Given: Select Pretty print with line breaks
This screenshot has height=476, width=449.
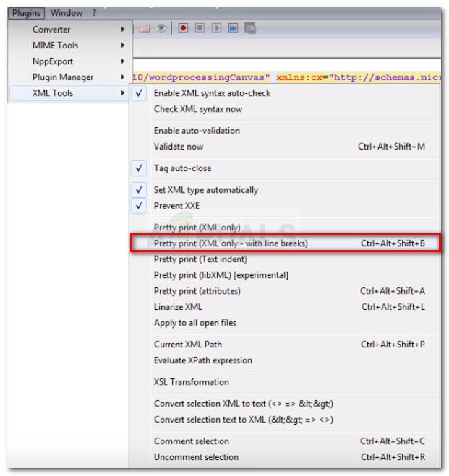Looking at the screenshot, I should point(285,243).
